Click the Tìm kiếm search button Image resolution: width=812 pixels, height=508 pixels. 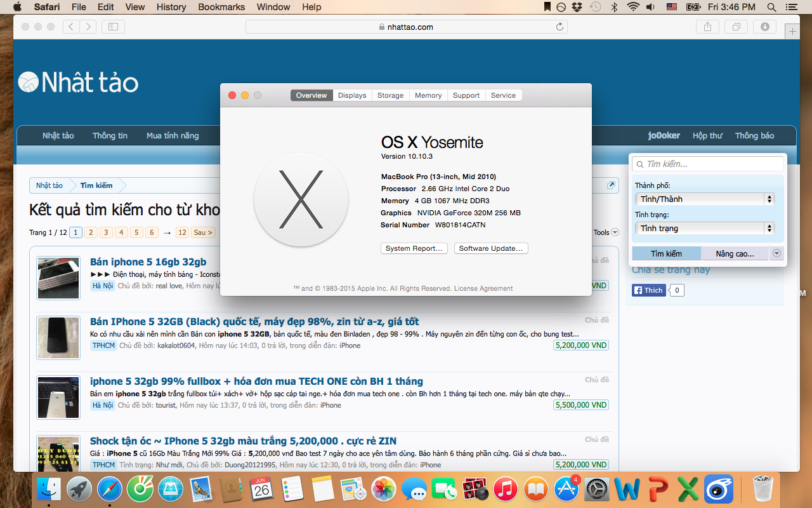pyautogui.click(x=666, y=253)
